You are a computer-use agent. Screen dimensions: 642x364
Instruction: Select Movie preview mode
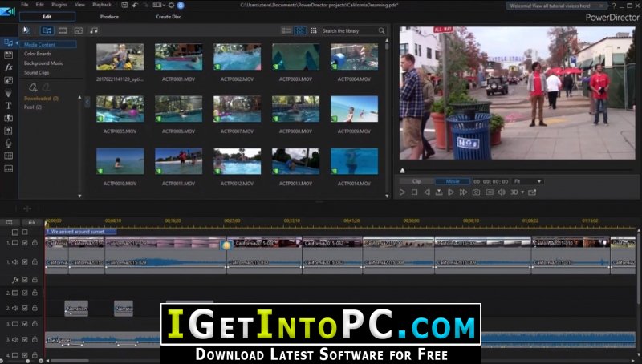pos(453,181)
